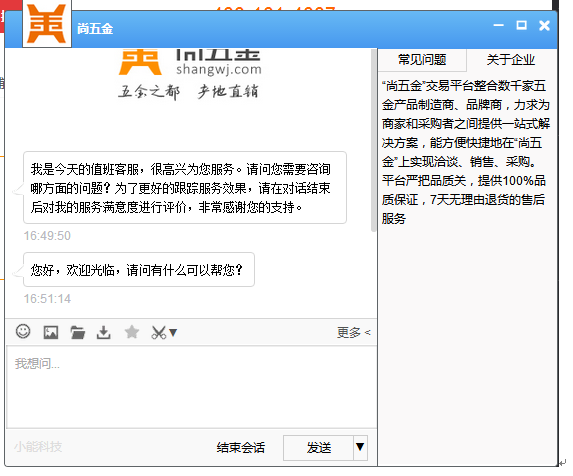The width and height of the screenshot is (573, 476).
Task: Click the send file folder icon
Action: click(x=77, y=332)
